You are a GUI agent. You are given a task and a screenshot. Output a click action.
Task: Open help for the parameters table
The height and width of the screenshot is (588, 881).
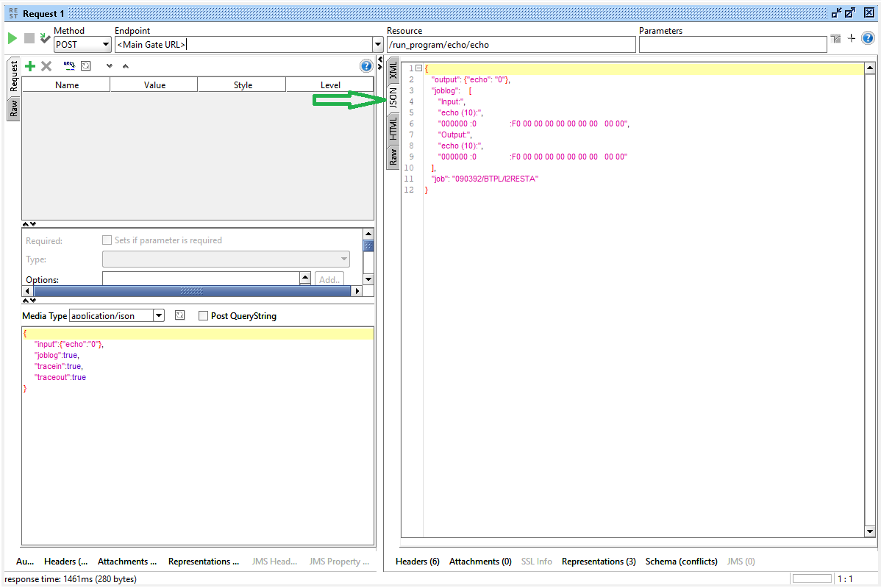click(x=365, y=66)
